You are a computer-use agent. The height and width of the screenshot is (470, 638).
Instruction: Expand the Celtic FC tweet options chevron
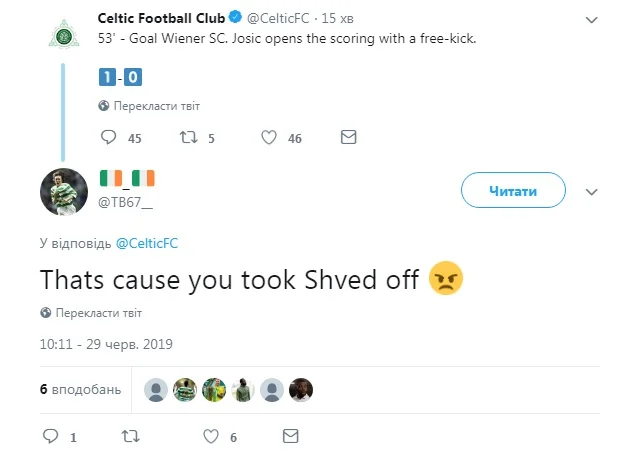(x=589, y=17)
